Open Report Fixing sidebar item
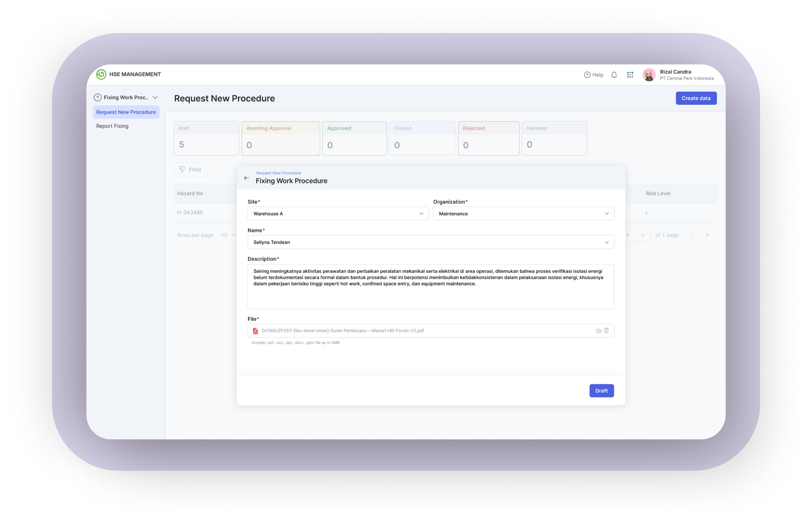 click(x=112, y=126)
